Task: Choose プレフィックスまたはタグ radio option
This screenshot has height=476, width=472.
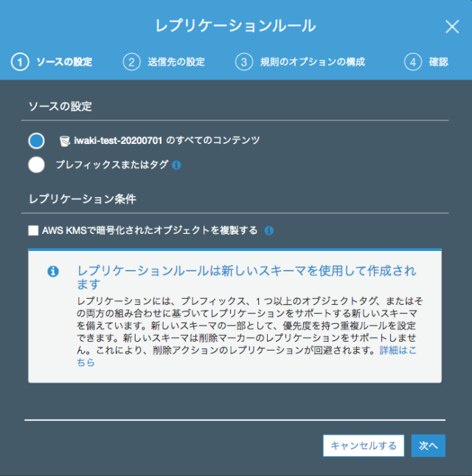Action: click(x=36, y=165)
